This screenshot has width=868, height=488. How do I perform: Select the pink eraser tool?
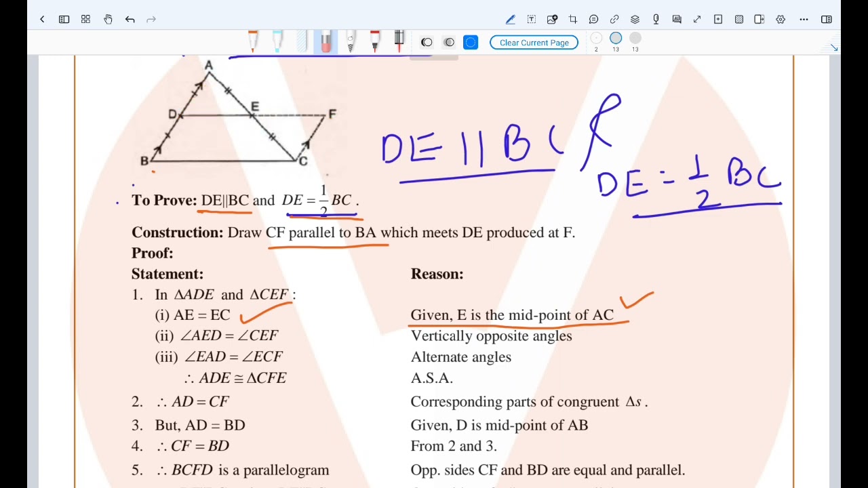[x=325, y=41]
